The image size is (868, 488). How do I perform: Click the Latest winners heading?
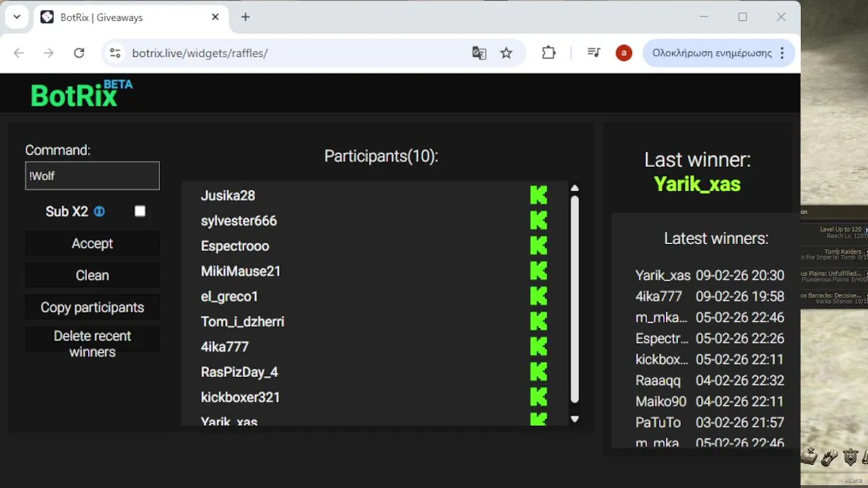tap(716, 239)
